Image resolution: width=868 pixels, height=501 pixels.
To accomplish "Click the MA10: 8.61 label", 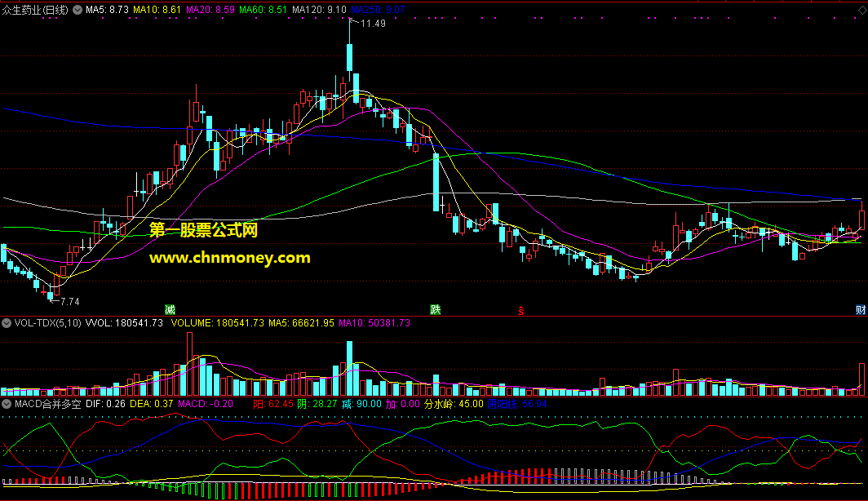I will coord(157,10).
